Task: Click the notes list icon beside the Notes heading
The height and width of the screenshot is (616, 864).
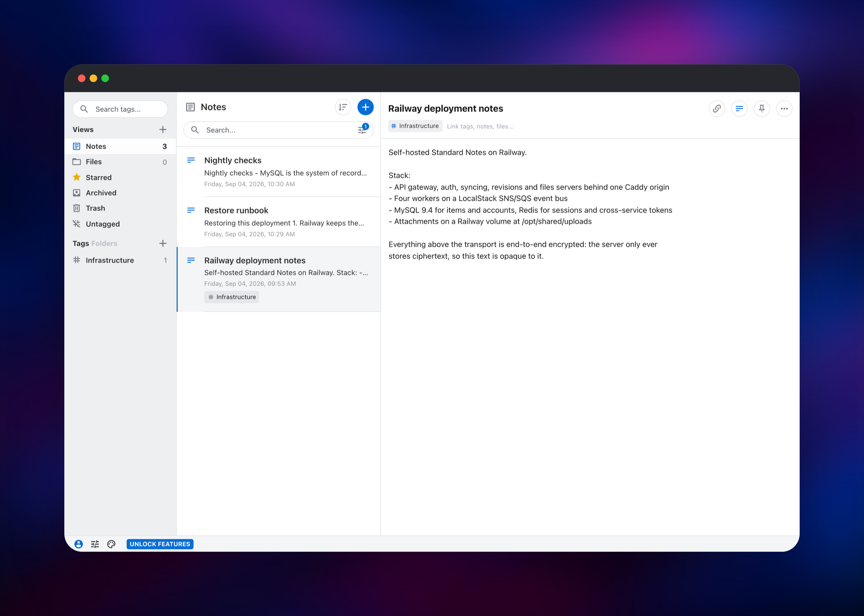Action: (x=190, y=107)
